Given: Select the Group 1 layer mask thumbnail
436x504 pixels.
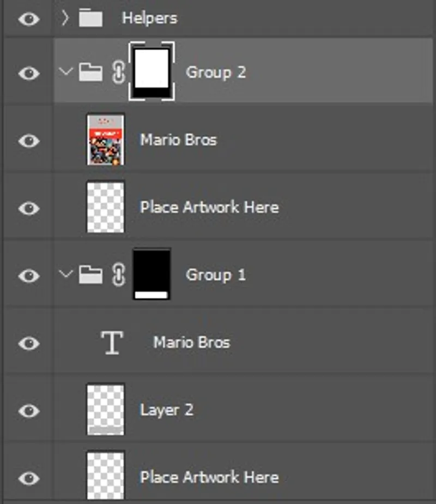Looking at the screenshot, I should coord(152,274).
